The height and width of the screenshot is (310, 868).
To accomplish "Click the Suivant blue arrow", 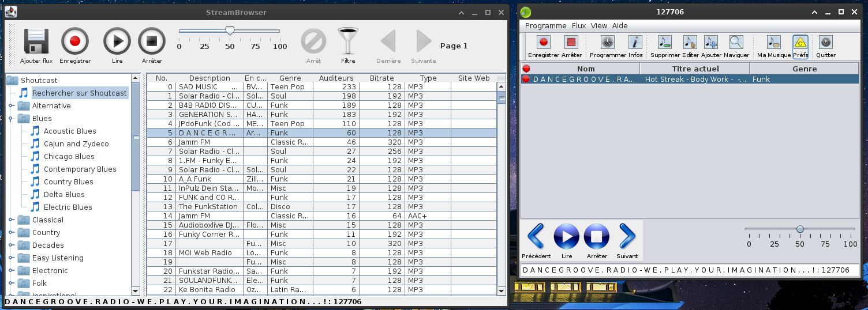I will point(627,236).
